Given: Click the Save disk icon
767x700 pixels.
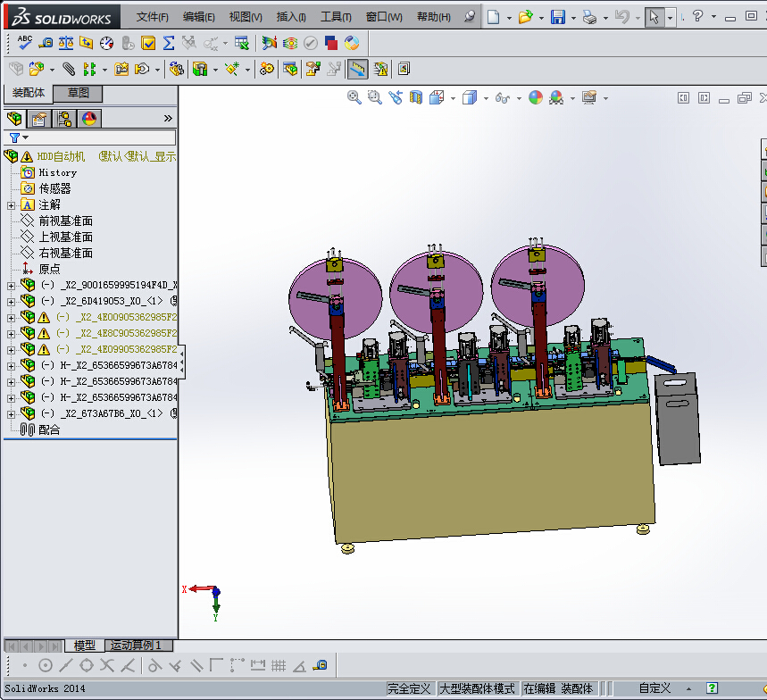Looking at the screenshot, I should tap(557, 17).
